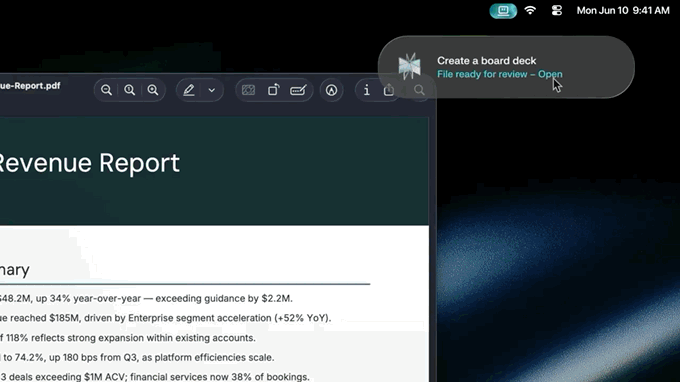Click the Share icon in toolbar
The height and width of the screenshot is (382, 680).
tap(389, 90)
